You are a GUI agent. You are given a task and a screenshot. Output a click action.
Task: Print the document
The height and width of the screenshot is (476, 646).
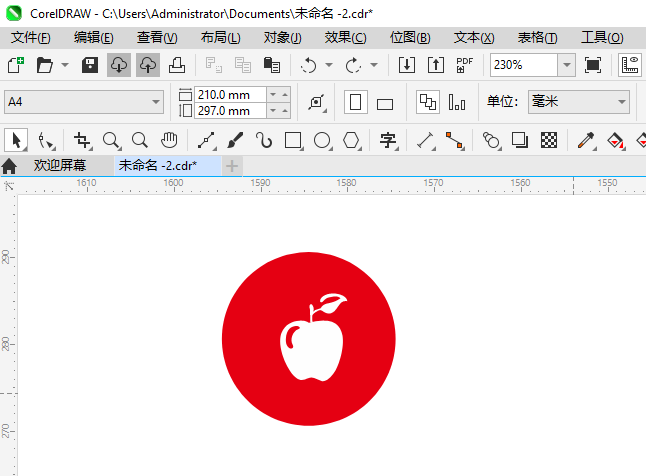[x=177, y=65]
